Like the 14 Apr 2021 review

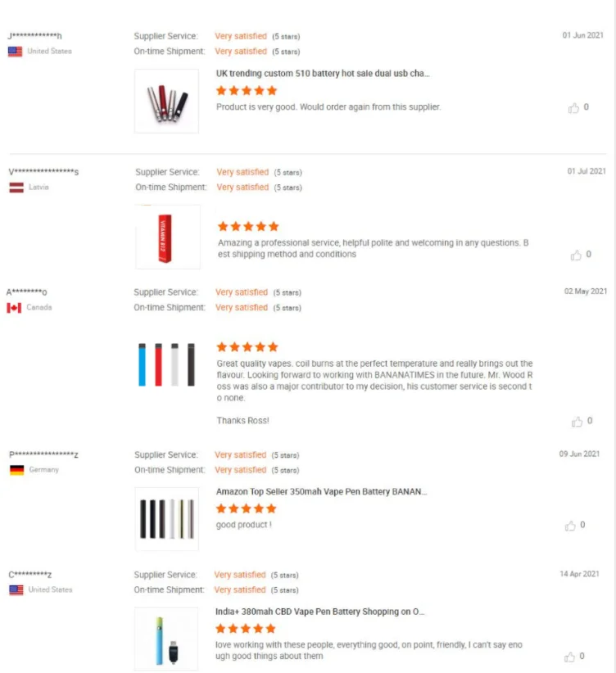pos(570,657)
